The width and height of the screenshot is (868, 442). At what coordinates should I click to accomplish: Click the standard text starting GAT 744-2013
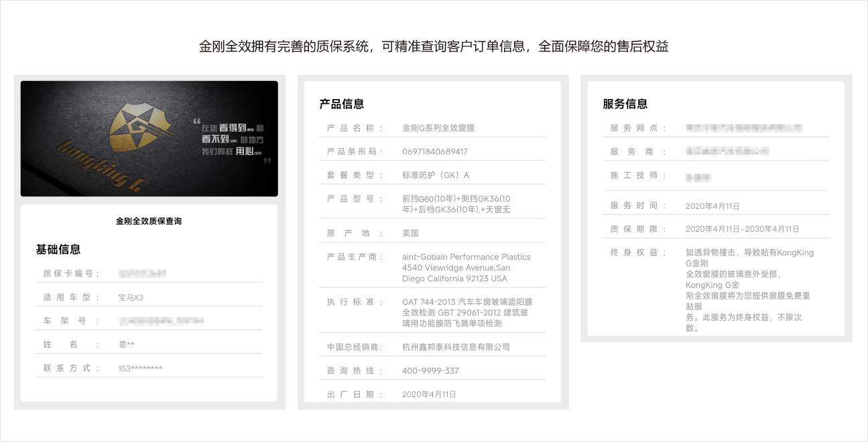pyautogui.click(x=467, y=312)
